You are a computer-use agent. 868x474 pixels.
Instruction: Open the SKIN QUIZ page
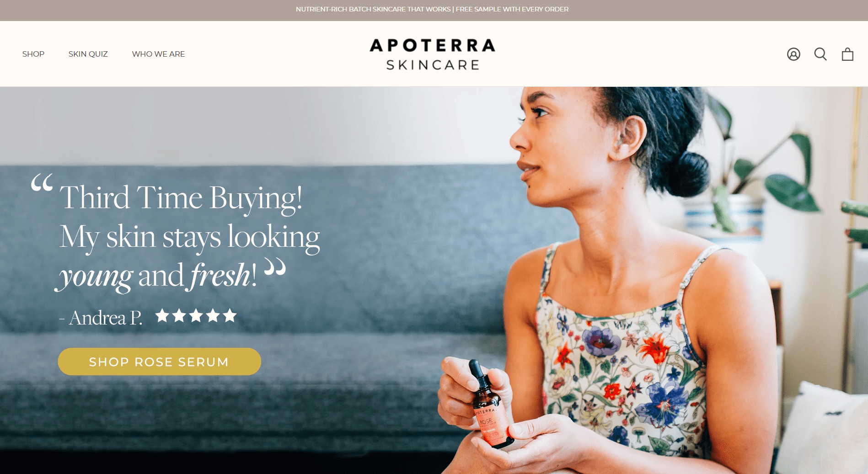point(88,54)
